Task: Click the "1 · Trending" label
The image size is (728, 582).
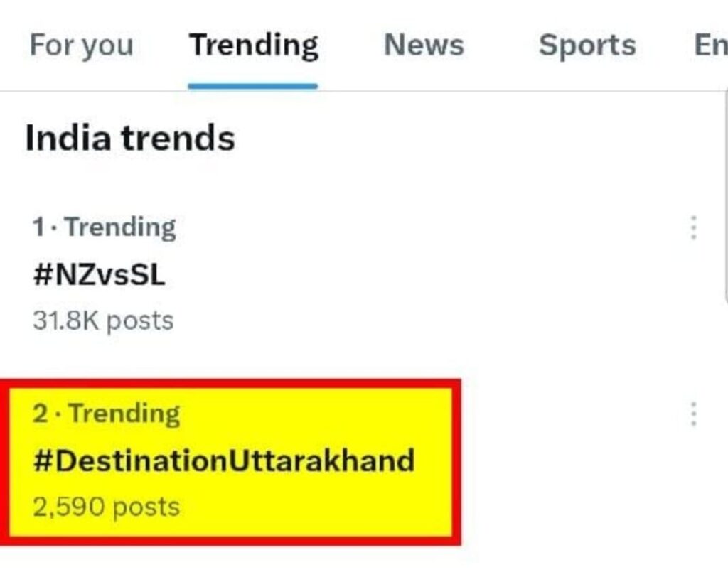Action: pyautogui.click(x=105, y=228)
